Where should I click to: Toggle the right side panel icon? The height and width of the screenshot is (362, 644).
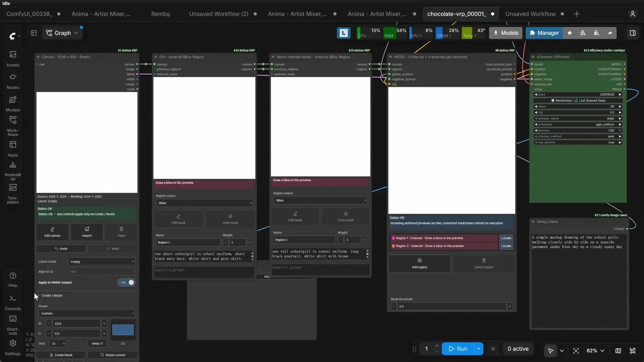point(633,33)
